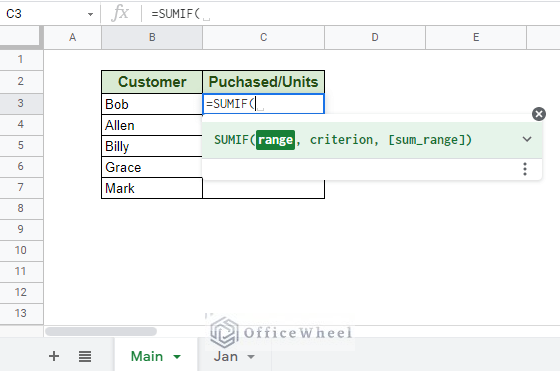Click the Customer header cell
Screen dimensions: 560x371
click(152, 82)
